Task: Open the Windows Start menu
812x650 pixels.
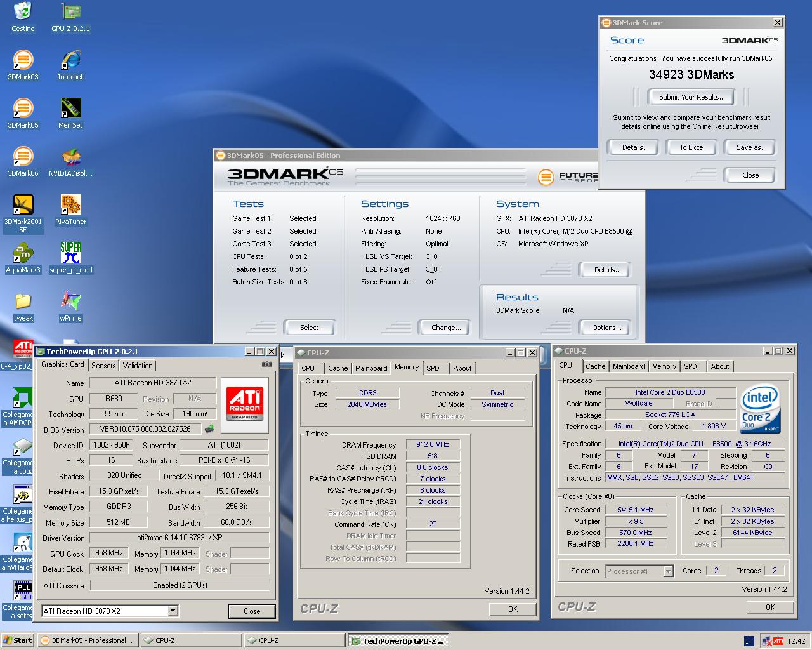Action: point(17,640)
